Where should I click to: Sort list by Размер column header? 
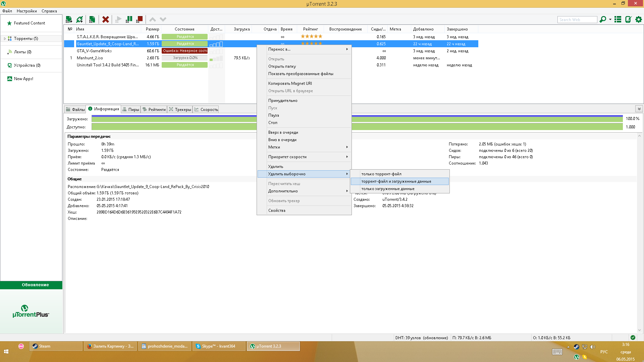pyautogui.click(x=151, y=29)
